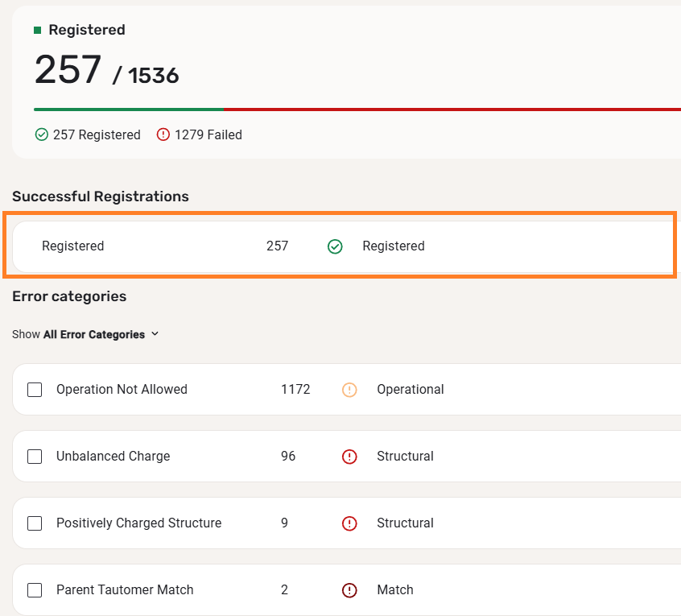Check the Operation Not Allowed checkbox
The image size is (681, 616).
click(x=35, y=390)
